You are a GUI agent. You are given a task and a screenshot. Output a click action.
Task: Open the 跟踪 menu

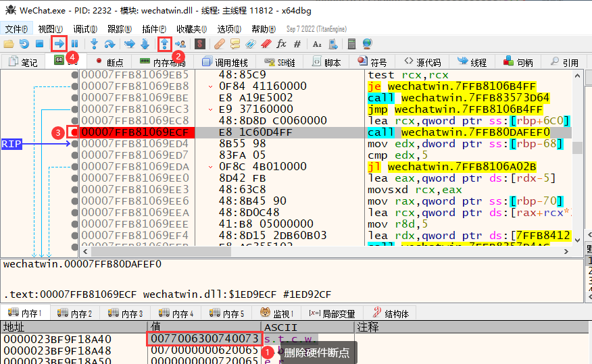[x=120, y=29]
